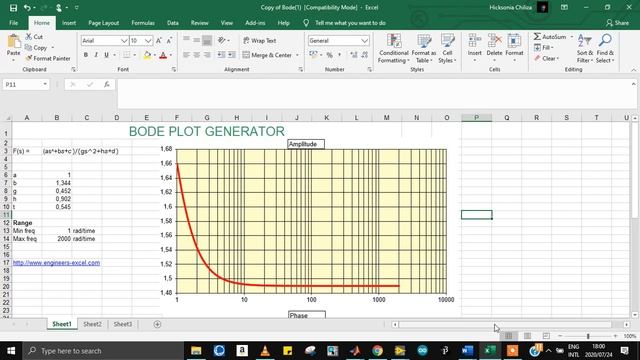The width and height of the screenshot is (640, 360).
Task: Open Sort & Filter icon
Action: tap(584, 41)
